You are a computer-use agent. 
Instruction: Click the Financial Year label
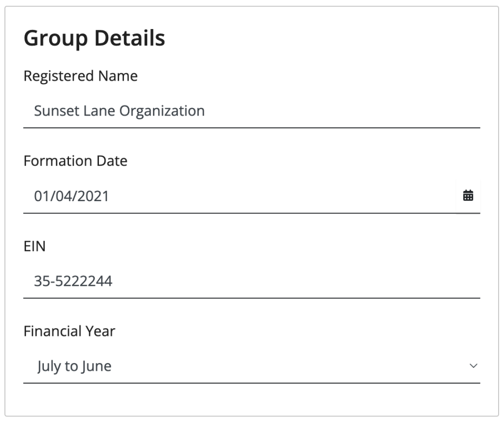[69, 331]
